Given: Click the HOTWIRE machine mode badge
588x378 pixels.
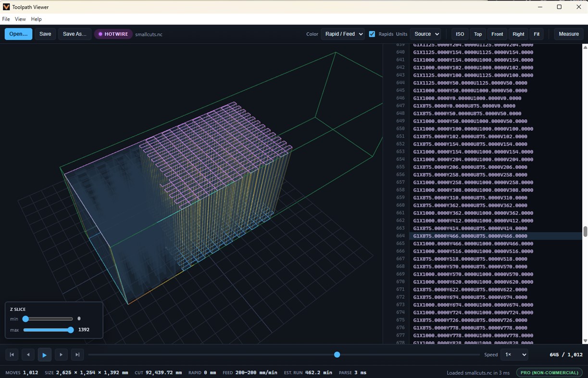Looking at the screenshot, I should tap(113, 34).
